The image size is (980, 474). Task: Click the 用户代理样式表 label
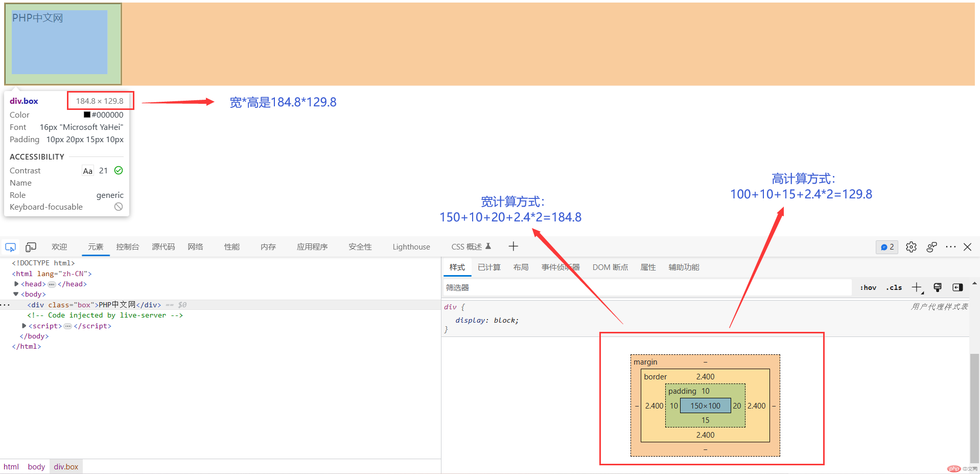pyautogui.click(x=939, y=307)
